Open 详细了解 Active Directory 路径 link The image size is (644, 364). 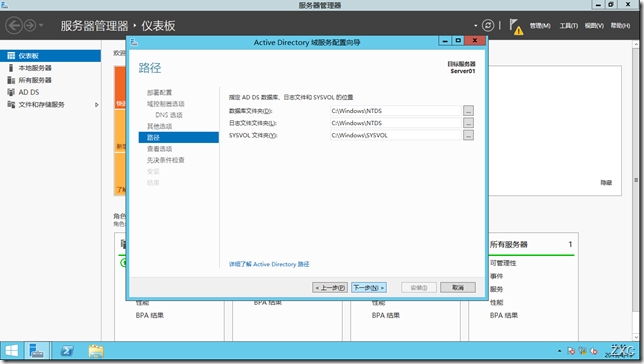[269, 264]
